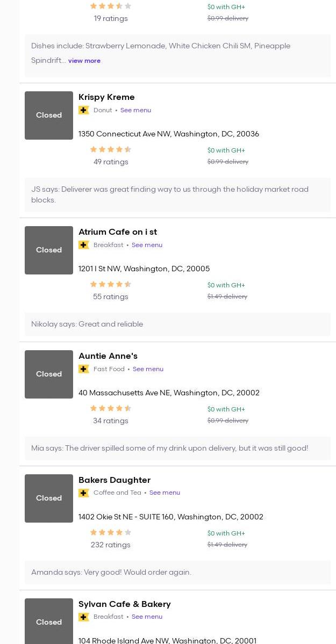
Task: Click the Auntie Anne's Closed thumbnail
Action: (49, 374)
